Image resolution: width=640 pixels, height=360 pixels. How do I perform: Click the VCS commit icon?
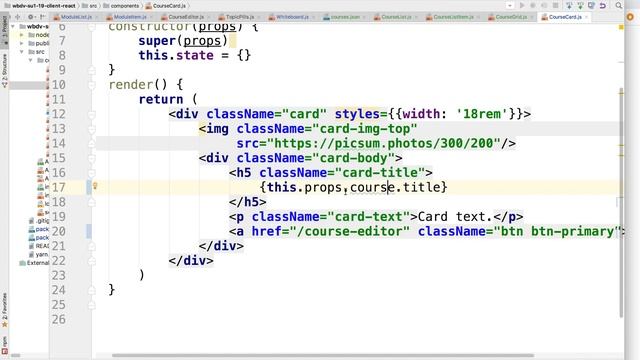click(580, 6)
